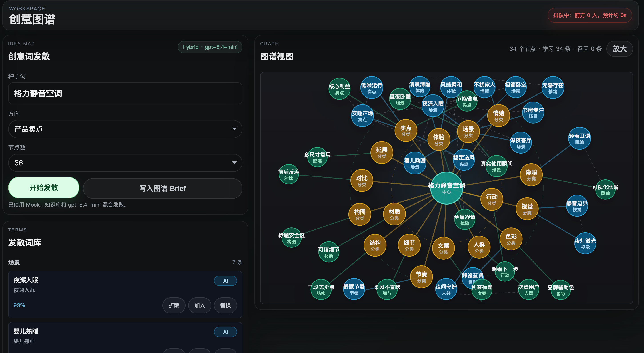Select the 核心利益 graph node
The image size is (644, 353).
tap(339, 89)
